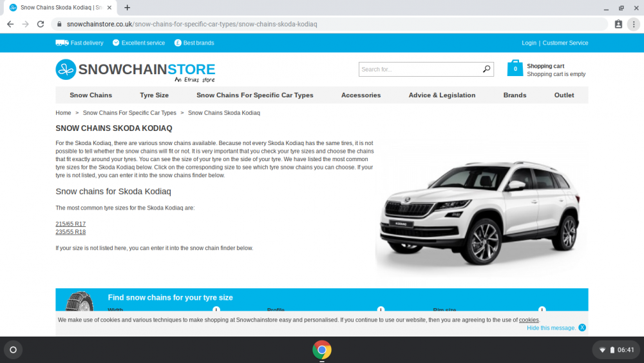Click the Snowchainstore logo
This screenshot has width=644, height=363.
[135, 70]
